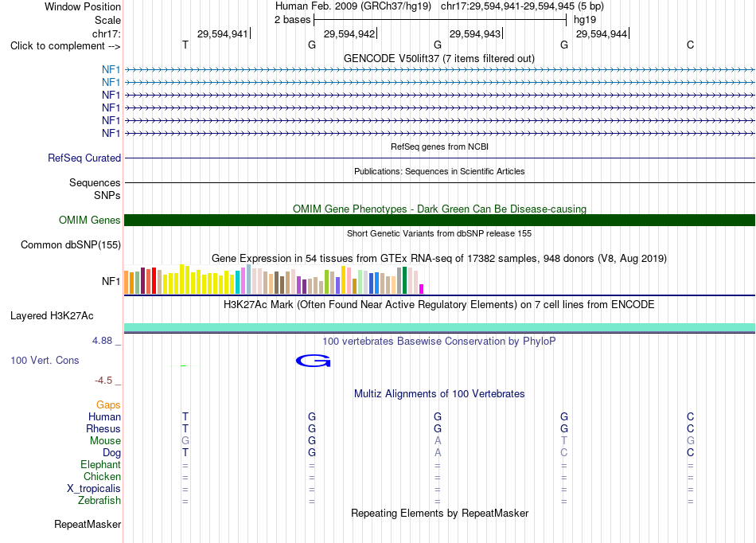Open 'Publications: Sequences in Scientific Articles' title
The width and height of the screenshot is (756, 543).
(439, 171)
